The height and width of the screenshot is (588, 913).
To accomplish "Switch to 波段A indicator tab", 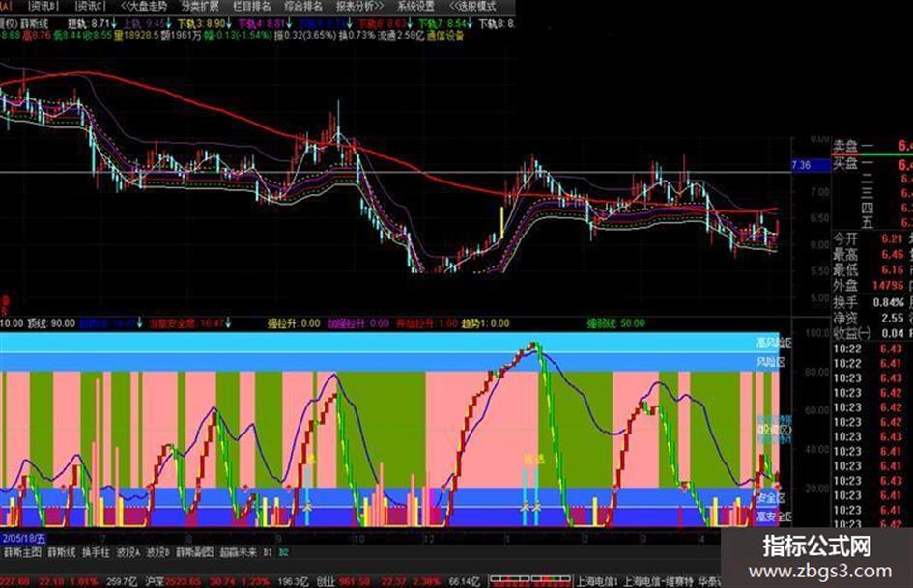I will pos(128,552).
